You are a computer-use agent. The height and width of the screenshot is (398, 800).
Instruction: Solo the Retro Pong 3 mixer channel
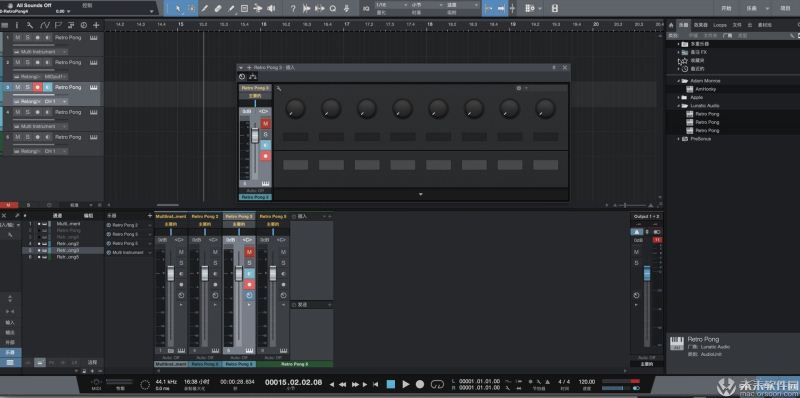[249, 263]
